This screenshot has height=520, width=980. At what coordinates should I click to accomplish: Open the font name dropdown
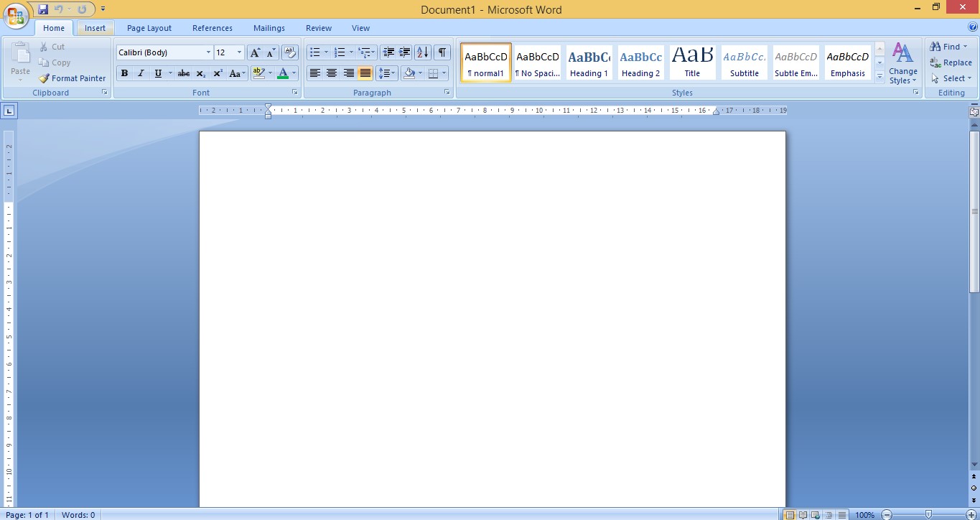coord(207,52)
